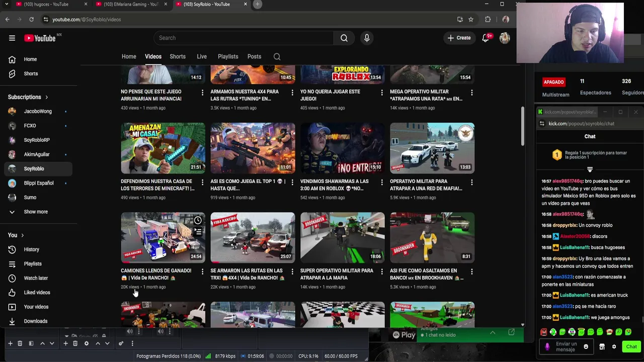
Task: Move OBS scene down with arrow
Action: [x=52, y=343]
